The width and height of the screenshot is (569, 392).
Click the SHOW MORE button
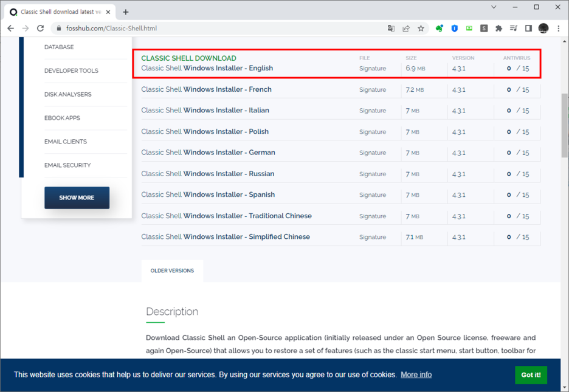(77, 198)
